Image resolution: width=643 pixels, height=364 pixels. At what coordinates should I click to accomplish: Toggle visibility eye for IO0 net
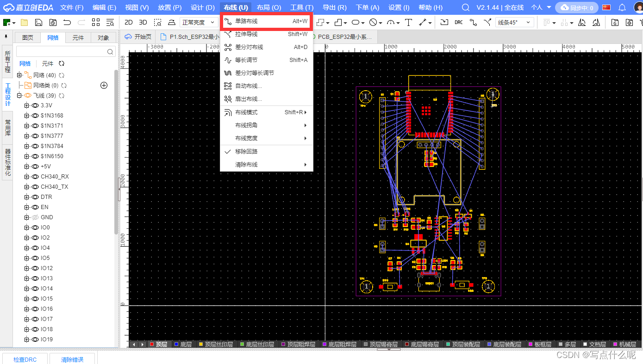pos(35,228)
